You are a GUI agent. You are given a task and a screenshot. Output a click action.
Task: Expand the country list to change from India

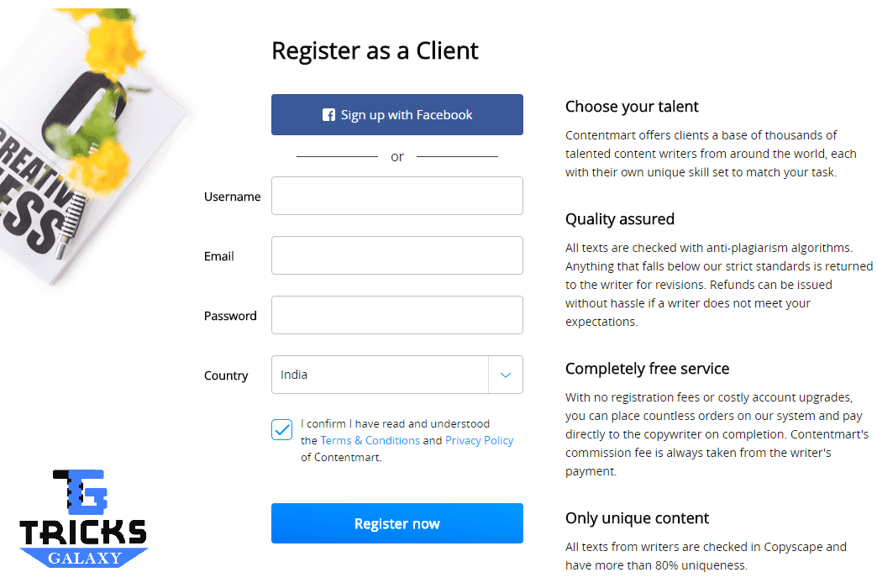click(506, 375)
